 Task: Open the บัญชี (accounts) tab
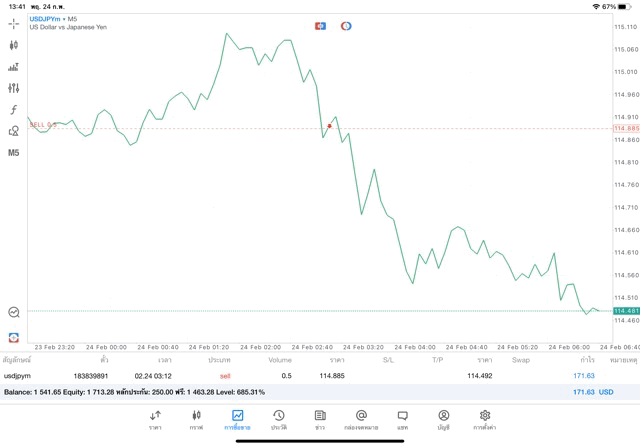click(x=443, y=420)
